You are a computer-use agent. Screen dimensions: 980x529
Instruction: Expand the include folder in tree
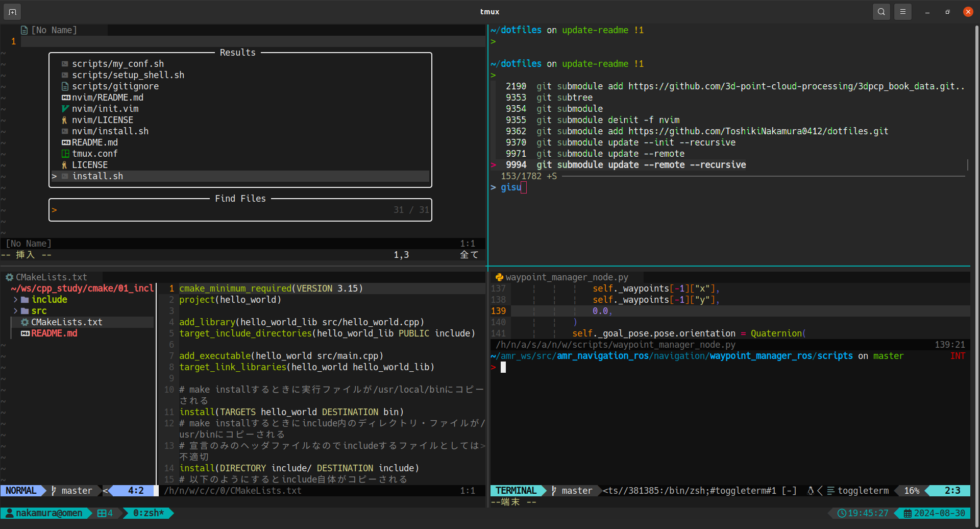coord(15,300)
